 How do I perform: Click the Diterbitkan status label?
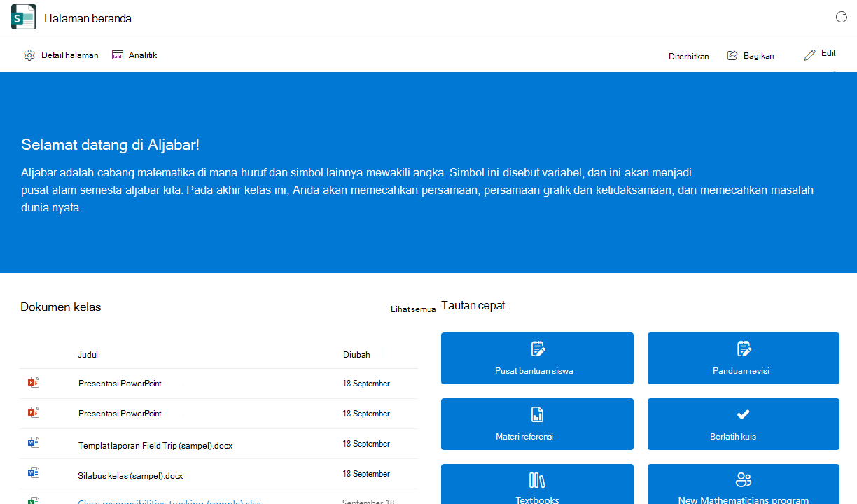(x=688, y=57)
